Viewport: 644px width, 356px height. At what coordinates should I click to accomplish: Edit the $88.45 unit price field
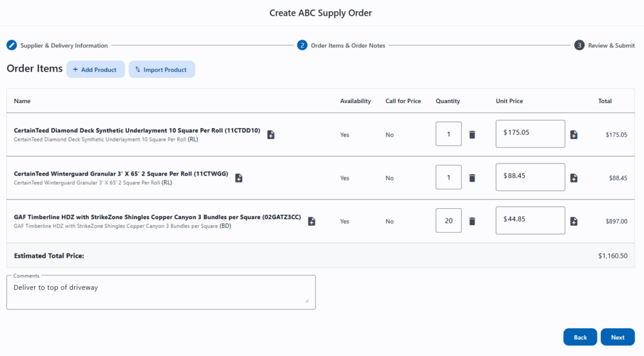(x=530, y=177)
